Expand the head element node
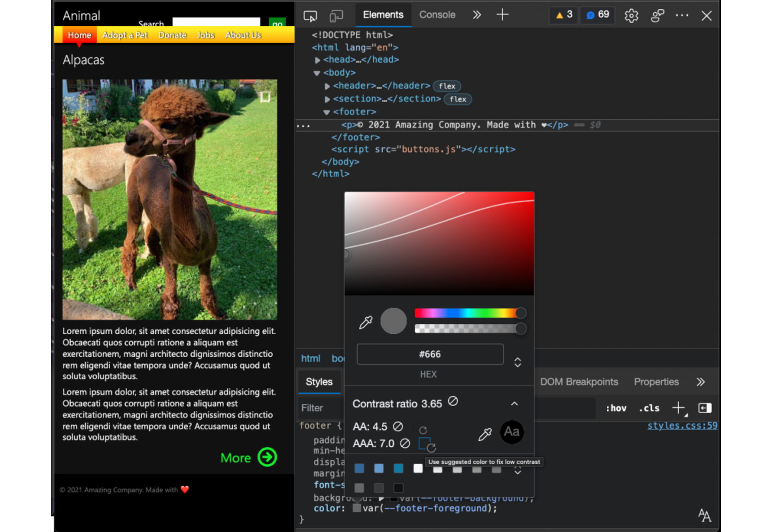The width and height of the screenshot is (772, 532). (x=317, y=60)
